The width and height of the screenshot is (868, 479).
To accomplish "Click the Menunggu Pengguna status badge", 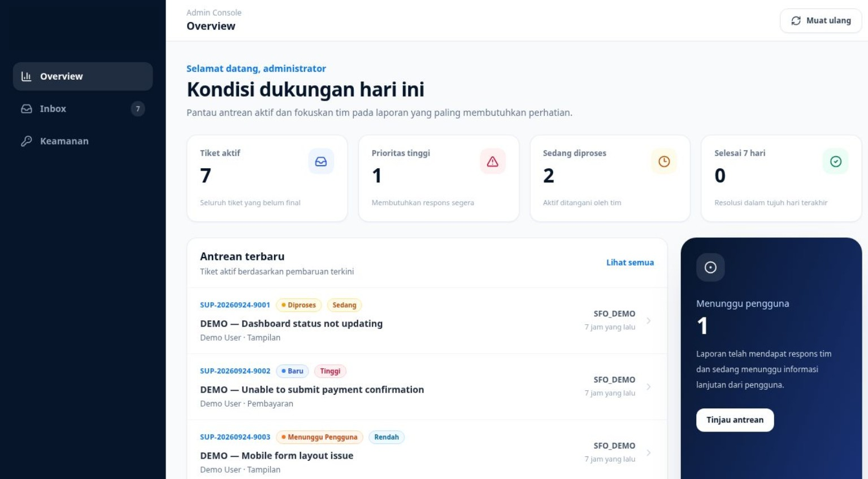I will point(320,437).
